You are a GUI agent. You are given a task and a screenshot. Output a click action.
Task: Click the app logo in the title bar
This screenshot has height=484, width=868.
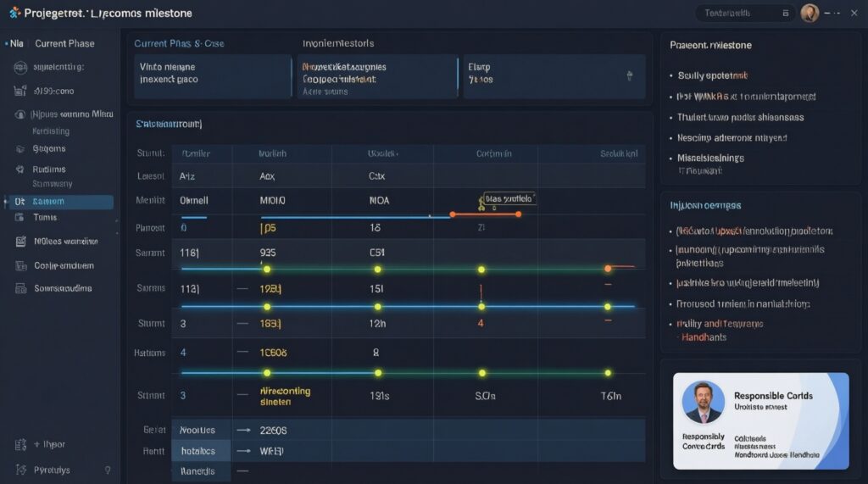coord(14,14)
